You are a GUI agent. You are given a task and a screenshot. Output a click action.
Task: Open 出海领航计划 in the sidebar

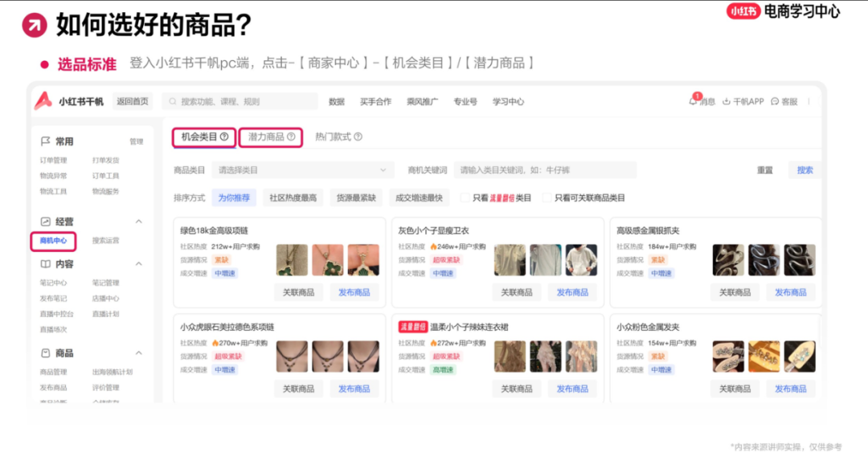(x=113, y=372)
